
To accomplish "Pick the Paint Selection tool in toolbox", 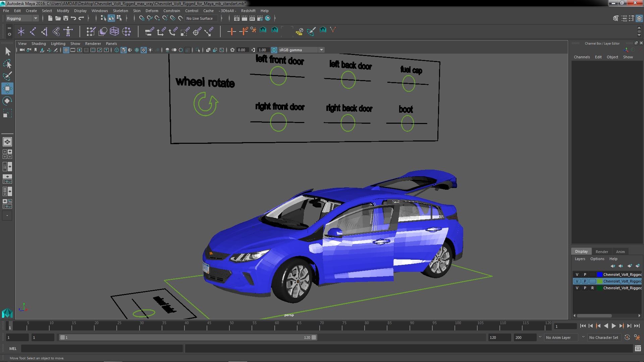I will (x=7, y=76).
